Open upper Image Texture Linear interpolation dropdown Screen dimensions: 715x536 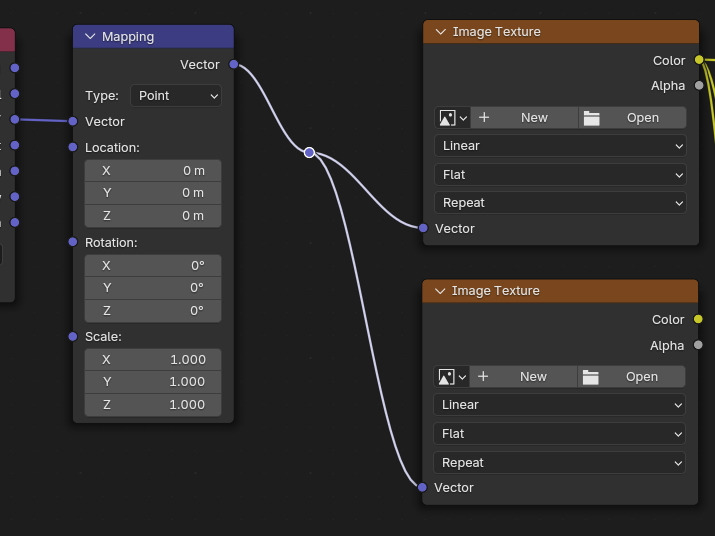pyautogui.click(x=560, y=146)
